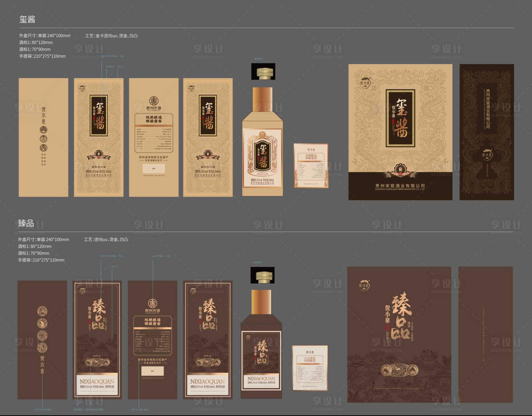Click 手提袋:210*275*110mm in the 臻品 section

click(x=41, y=260)
